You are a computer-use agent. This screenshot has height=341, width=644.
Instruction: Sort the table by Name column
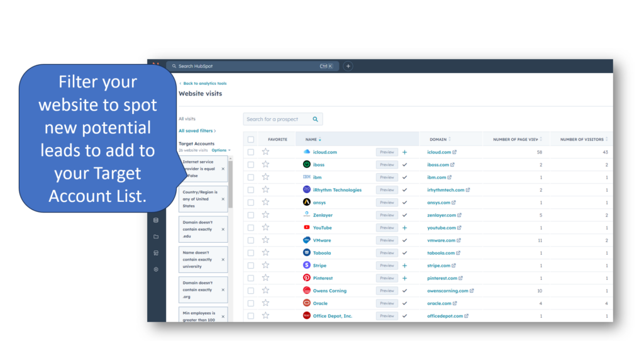tap(313, 139)
